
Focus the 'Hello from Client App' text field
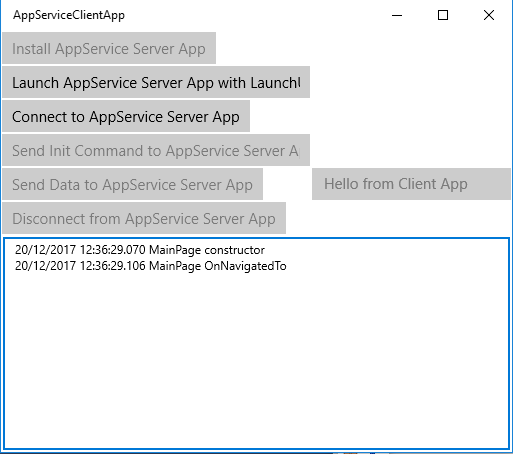point(411,184)
